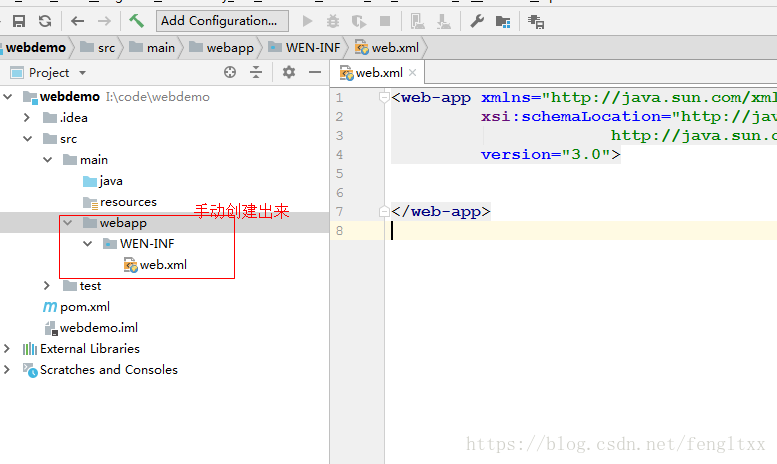Image resolution: width=777 pixels, height=464 pixels.
Task: Select webdemo.iml file
Action: (x=91, y=328)
